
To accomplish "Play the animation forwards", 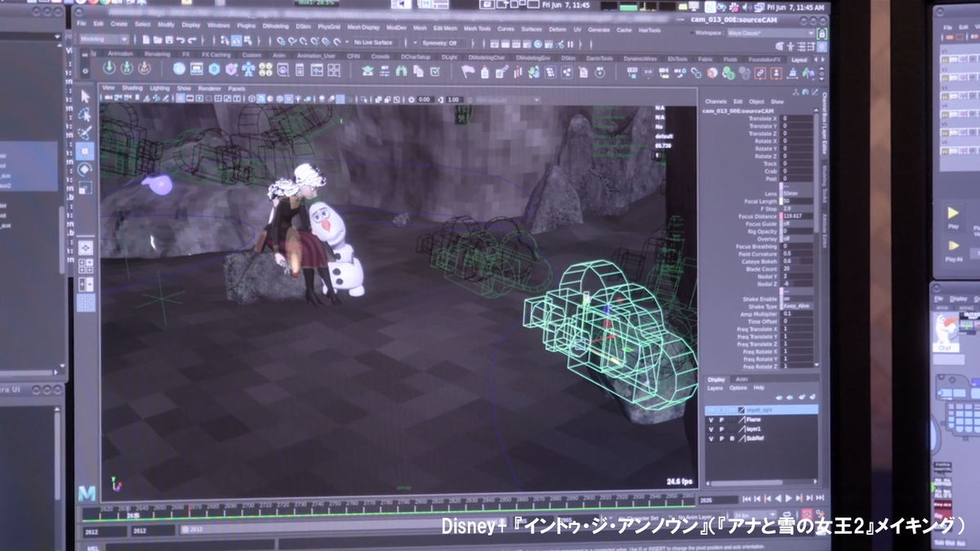I will (788, 500).
